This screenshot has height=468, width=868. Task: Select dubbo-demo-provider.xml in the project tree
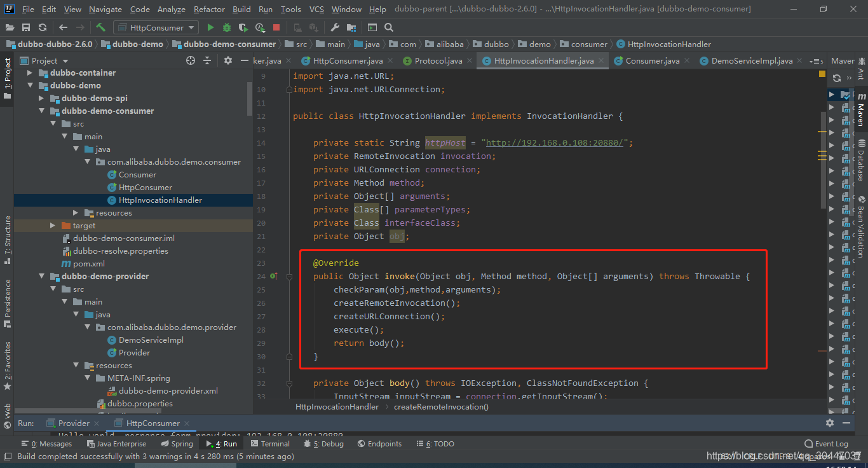pos(168,390)
